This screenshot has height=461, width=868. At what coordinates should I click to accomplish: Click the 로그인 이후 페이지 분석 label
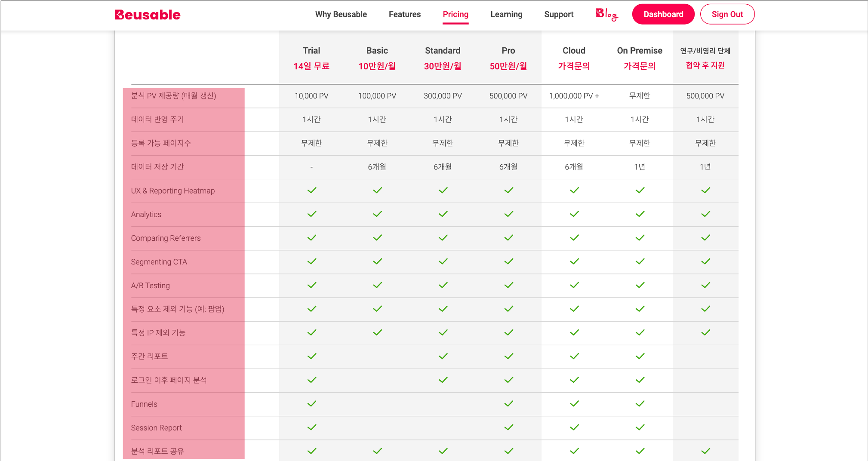click(169, 380)
